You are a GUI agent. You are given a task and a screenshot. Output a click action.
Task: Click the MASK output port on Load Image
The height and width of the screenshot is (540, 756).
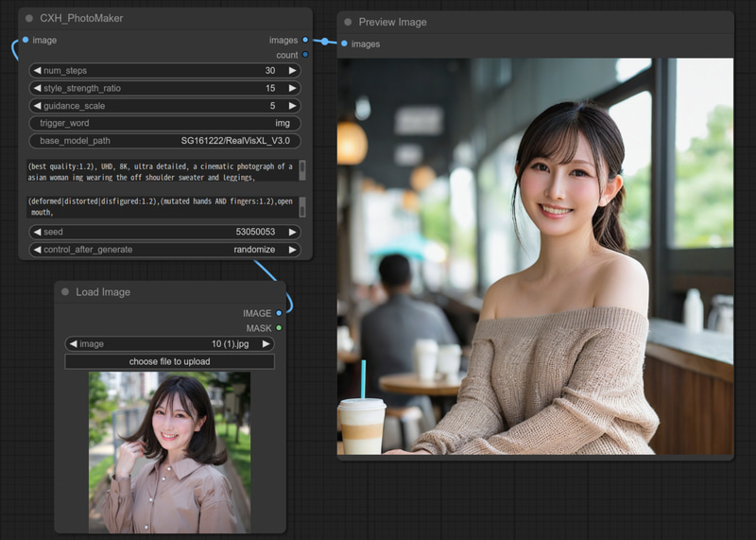tap(279, 328)
